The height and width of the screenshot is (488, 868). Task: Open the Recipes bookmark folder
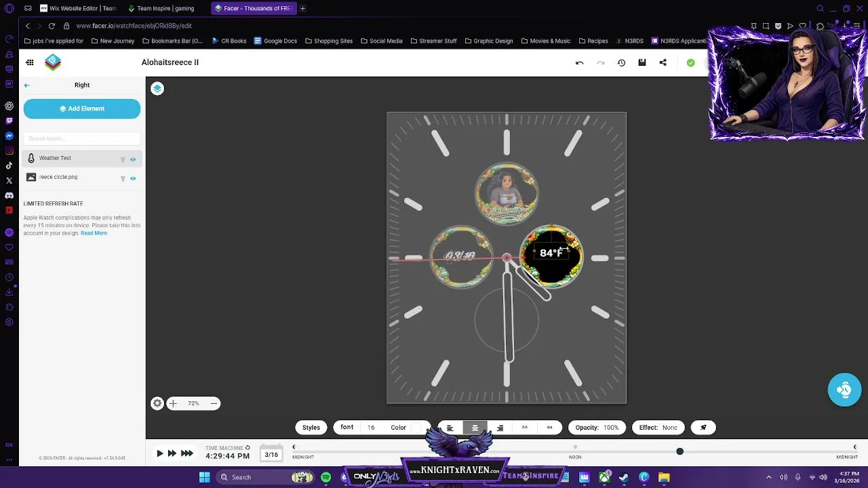[x=593, y=41]
